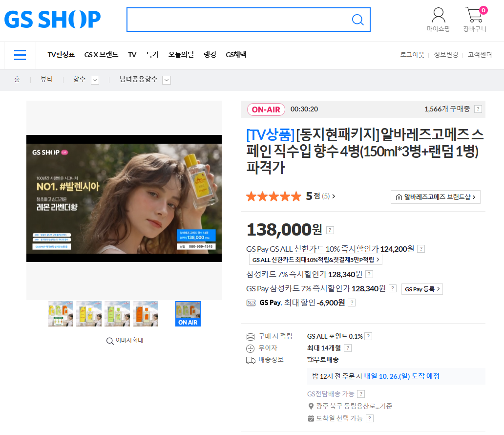Open help for 최대 14개월 installment
504x435 pixels.
click(347, 348)
